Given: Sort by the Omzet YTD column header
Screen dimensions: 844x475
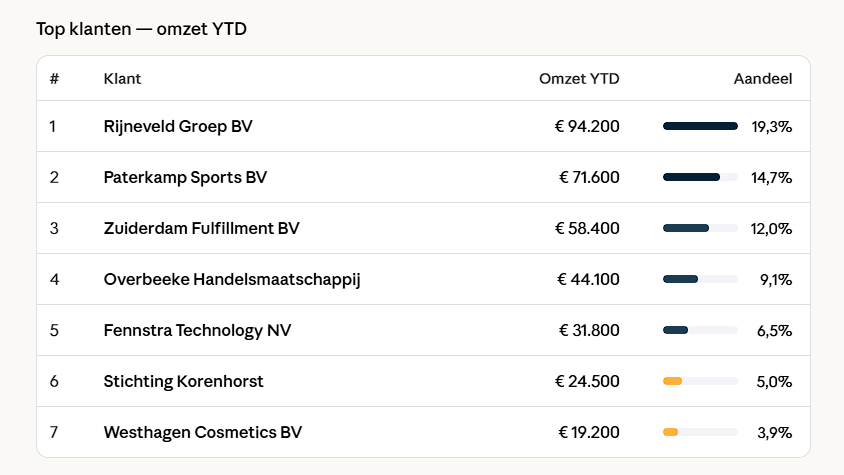Looking at the screenshot, I should (x=579, y=79).
